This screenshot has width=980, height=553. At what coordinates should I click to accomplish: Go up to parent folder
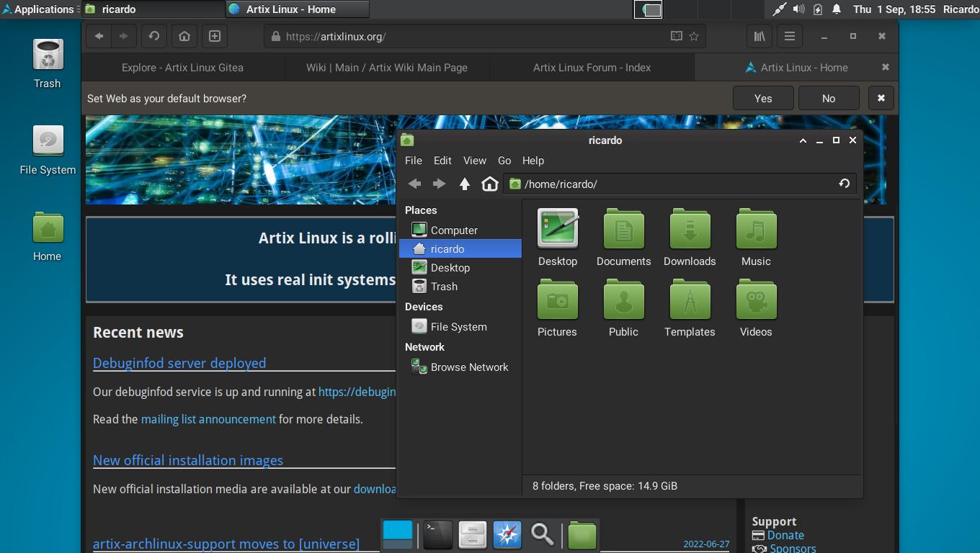[465, 184]
